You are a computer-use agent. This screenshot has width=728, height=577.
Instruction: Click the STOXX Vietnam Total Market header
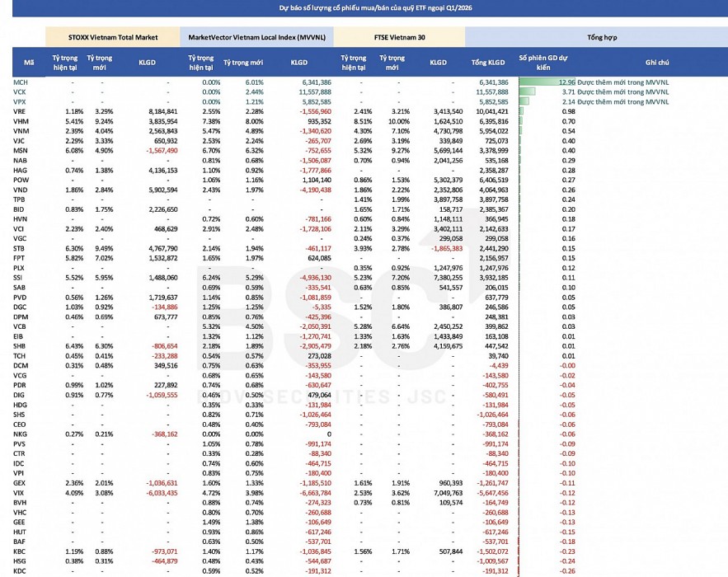(110, 37)
